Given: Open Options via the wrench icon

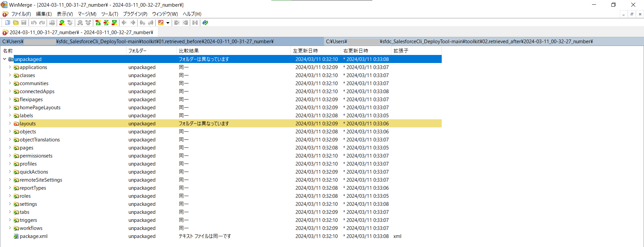Looking at the screenshot, I should (161, 22).
